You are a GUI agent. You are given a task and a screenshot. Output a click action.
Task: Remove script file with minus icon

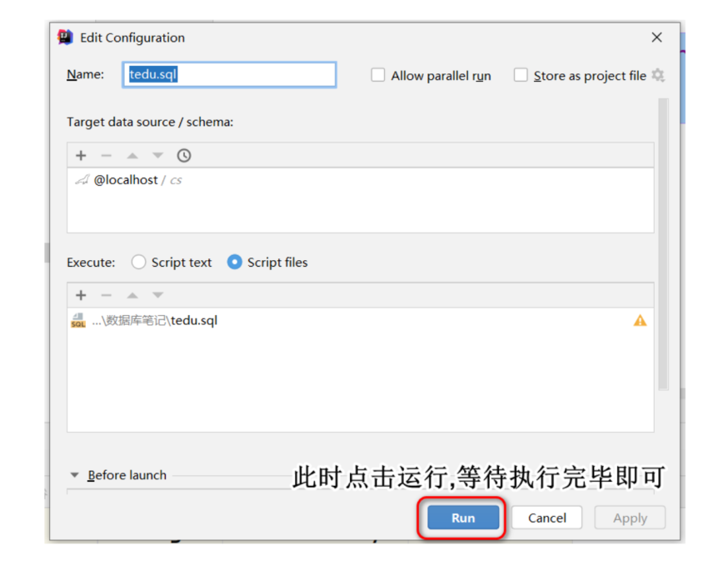coord(107,295)
